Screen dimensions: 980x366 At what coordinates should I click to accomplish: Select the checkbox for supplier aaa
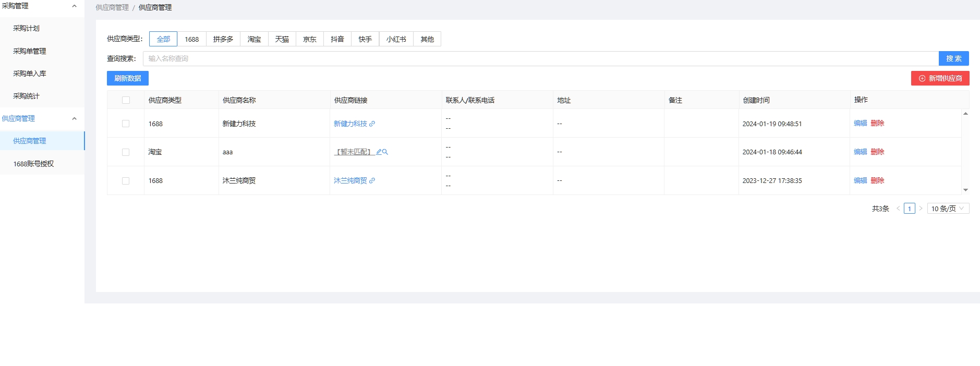[x=126, y=152]
